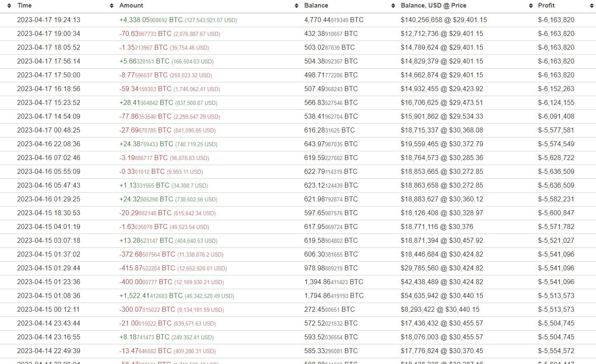The width and height of the screenshot is (596, 364).
Task: Click the sort arrows for the Time column
Action: click(x=112, y=5)
